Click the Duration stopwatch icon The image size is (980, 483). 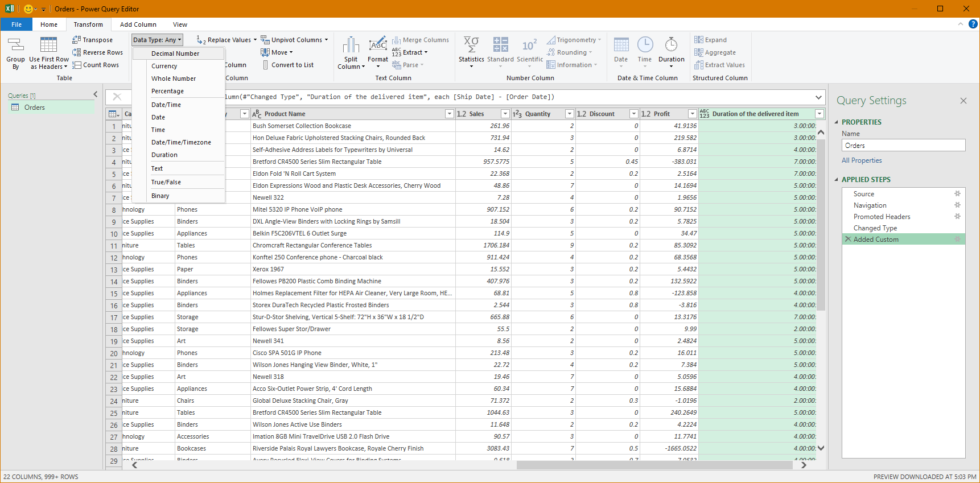[671, 45]
